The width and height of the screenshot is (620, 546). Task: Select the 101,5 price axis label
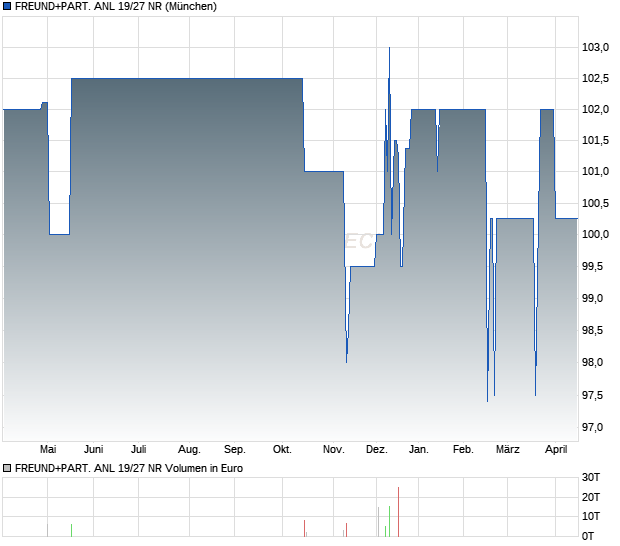595,140
